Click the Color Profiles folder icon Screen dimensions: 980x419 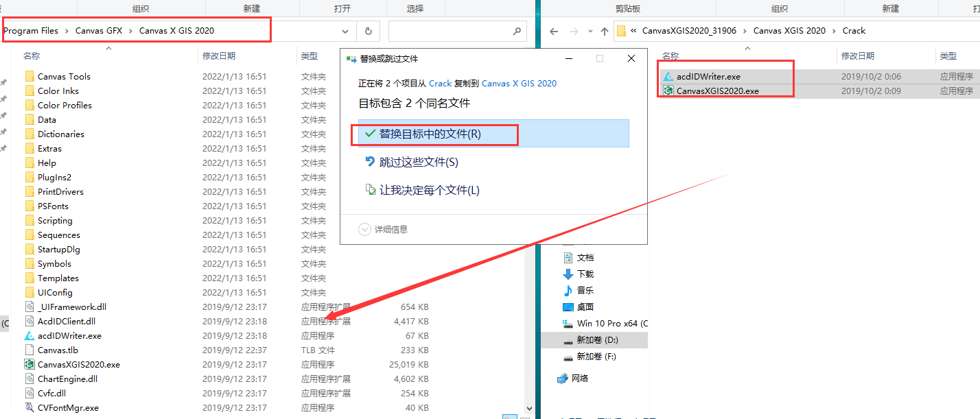point(30,105)
